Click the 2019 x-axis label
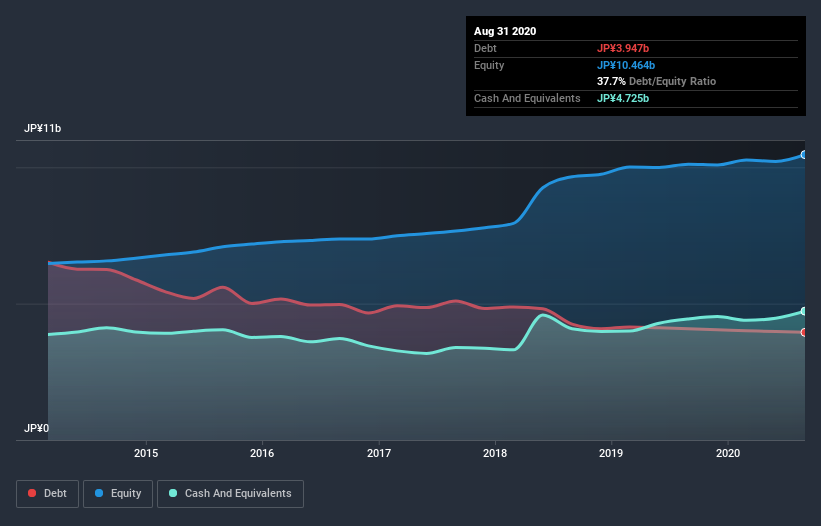 (611, 453)
